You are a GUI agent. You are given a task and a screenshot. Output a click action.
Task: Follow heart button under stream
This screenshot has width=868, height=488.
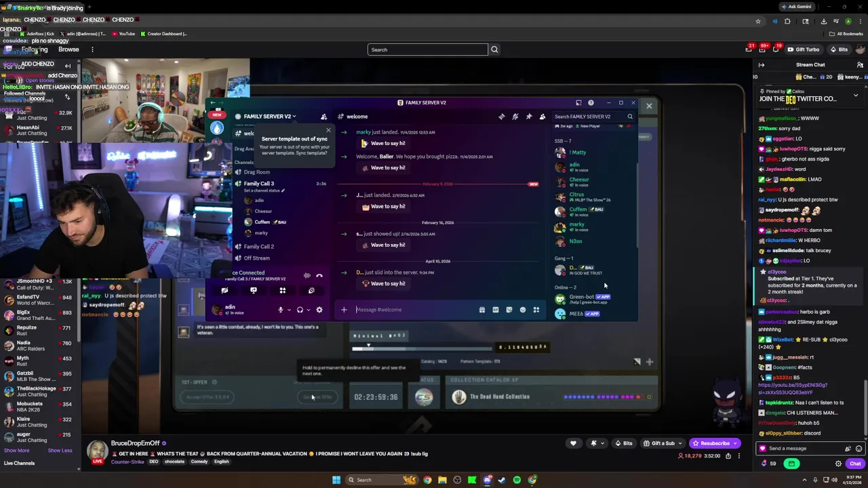click(x=573, y=443)
